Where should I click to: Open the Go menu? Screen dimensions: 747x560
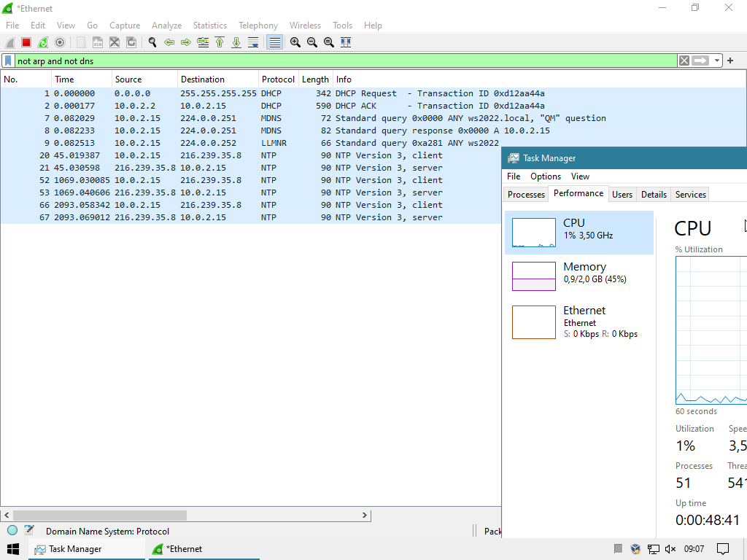coord(92,26)
